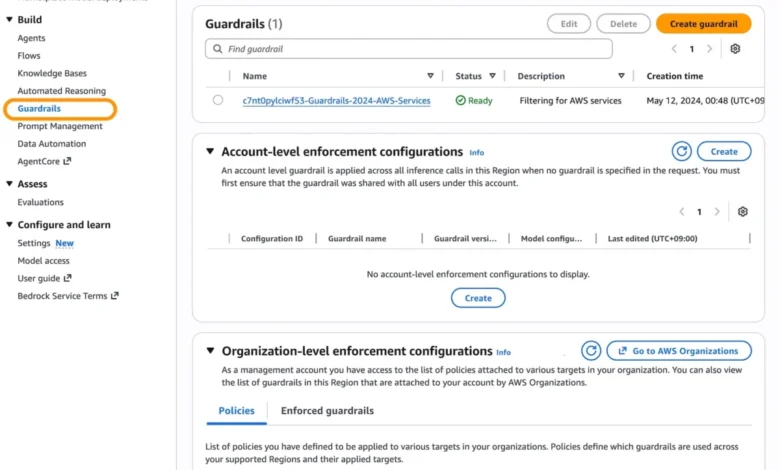Viewport: 780px width, 470px height.
Task: Refresh organization-level enforcement configurations
Action: [591, 351]
